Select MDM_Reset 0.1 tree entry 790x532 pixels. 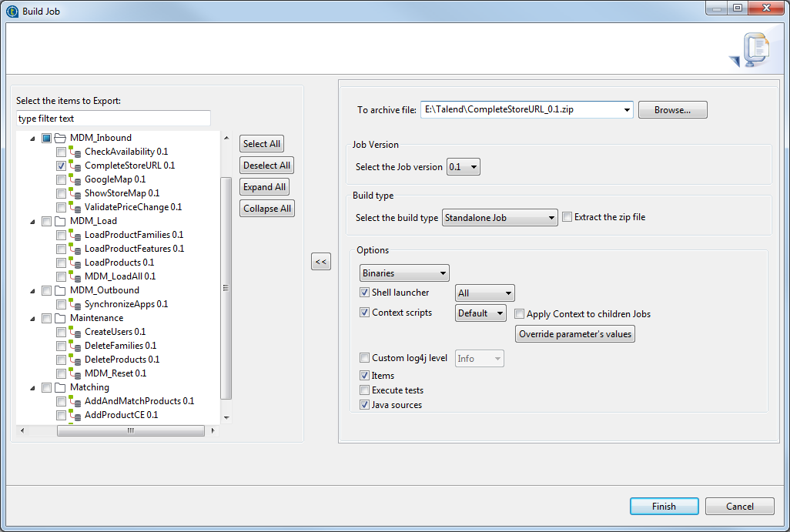(115, 373)
